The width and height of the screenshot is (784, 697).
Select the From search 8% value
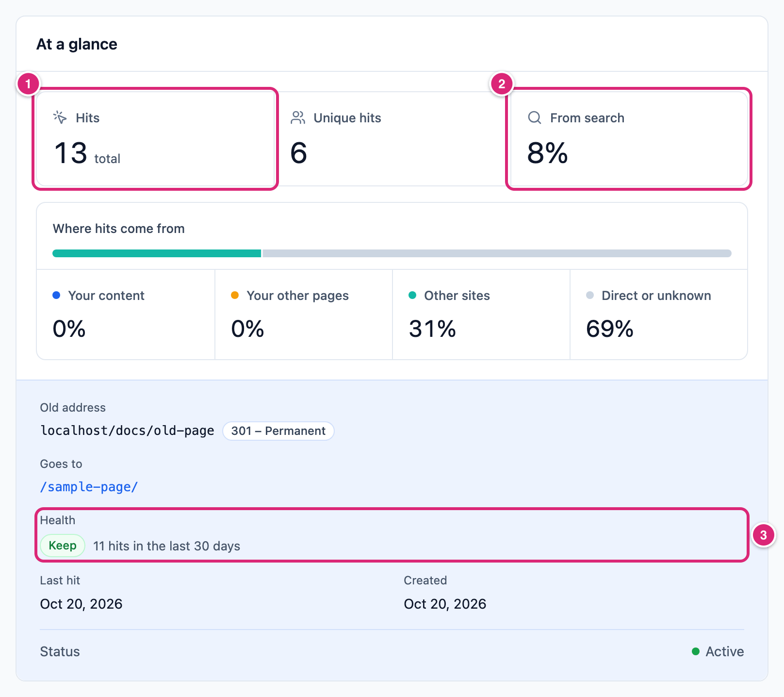(x=547, y=153)
